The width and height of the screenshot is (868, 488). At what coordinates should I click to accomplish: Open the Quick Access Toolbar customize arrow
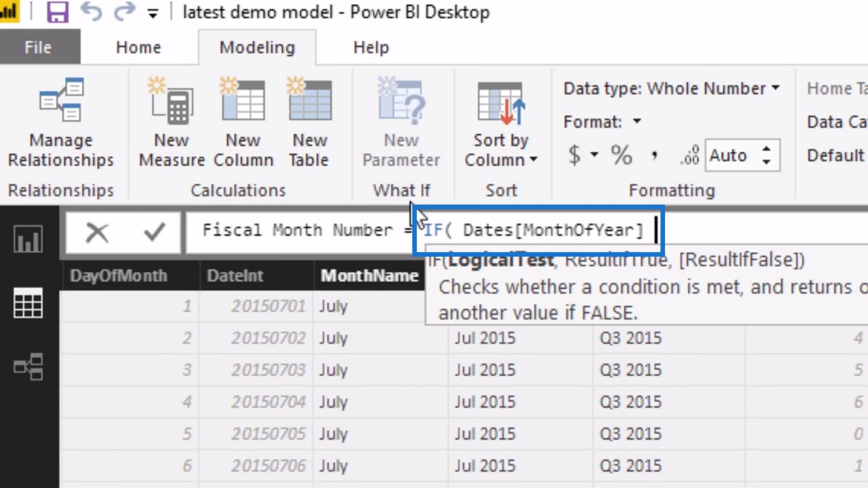(x=152, y=13)
